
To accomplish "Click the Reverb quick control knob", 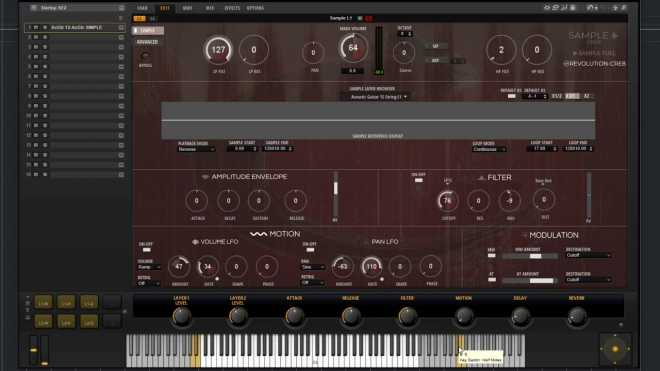I will click(577, 316).
